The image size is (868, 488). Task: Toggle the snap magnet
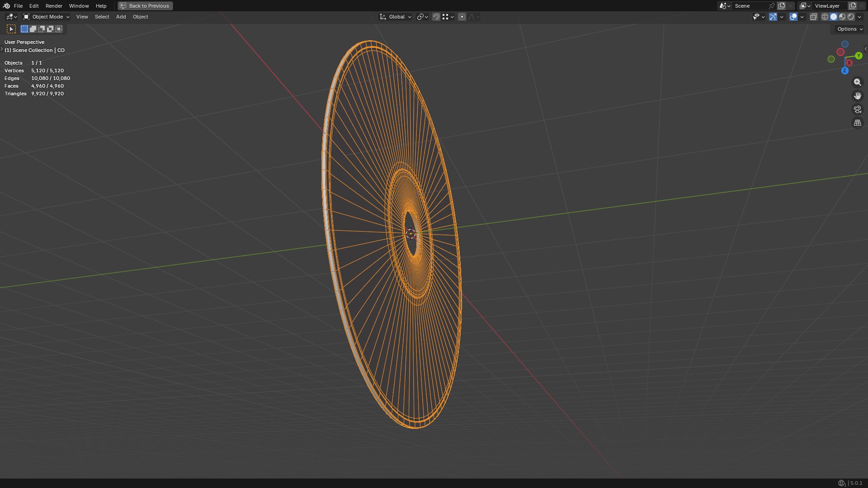tap(436, 17)
